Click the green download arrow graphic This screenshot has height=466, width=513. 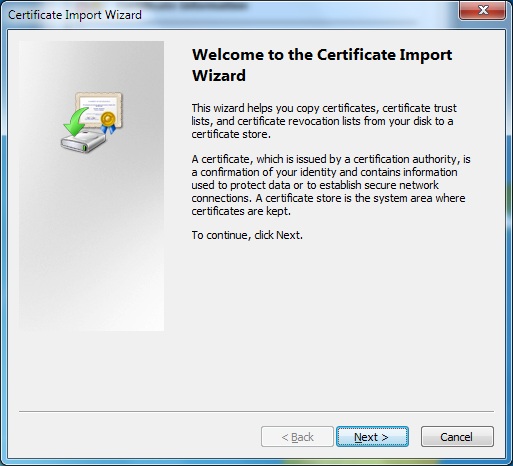[x=75, y=122]
